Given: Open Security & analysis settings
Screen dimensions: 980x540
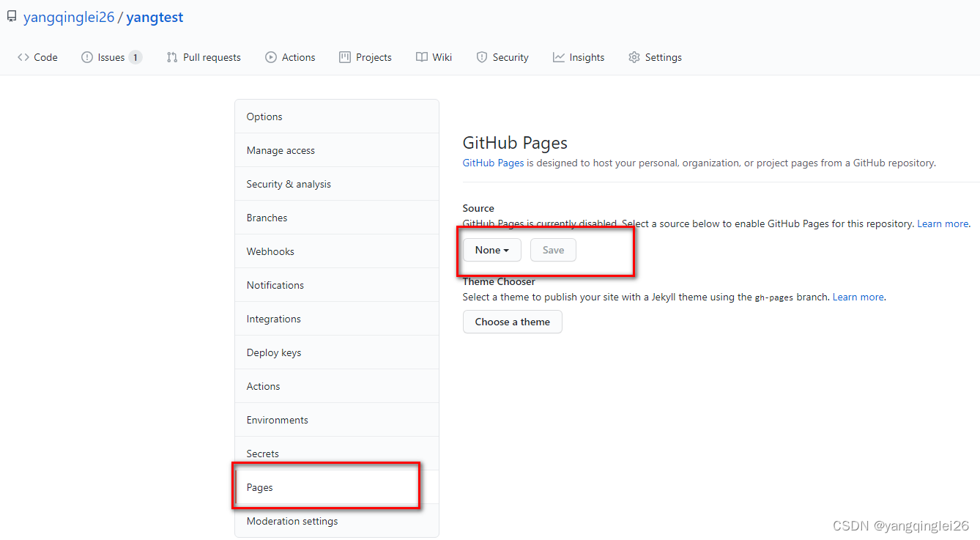Looking at the screenshot, I should pyautogui.click(x=337, y=184).
